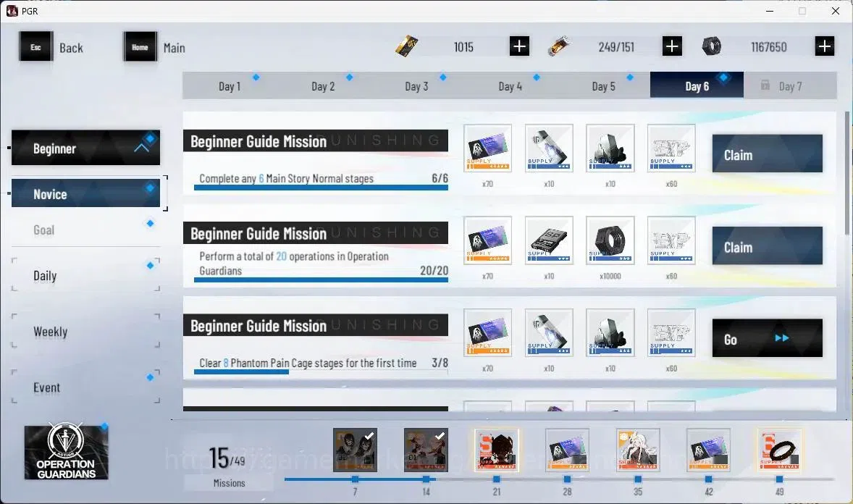Select the Day 6 tab
This screenshot has height=504, width=853.
pyautogui.click(x=697, y=85)
